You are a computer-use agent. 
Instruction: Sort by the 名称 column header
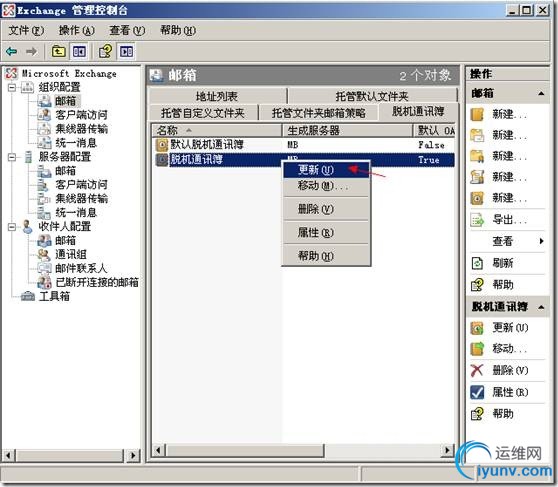pyautogui.click(x=217, y=131)
